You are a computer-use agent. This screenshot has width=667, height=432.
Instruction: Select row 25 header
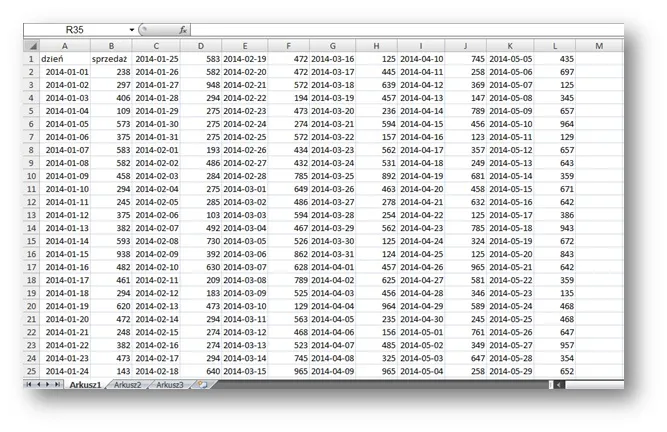[31, 371]
